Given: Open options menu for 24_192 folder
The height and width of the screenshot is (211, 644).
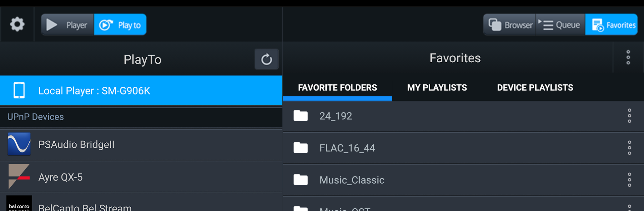Looking at the screenshot, I should point(630,116).
